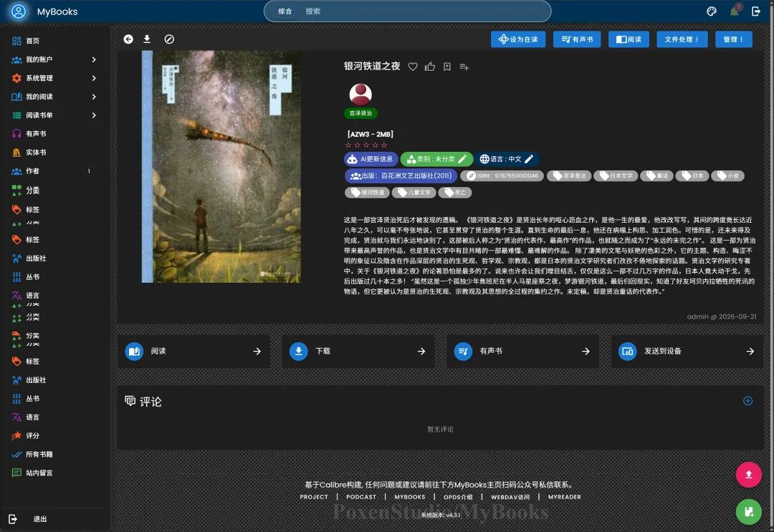Like the book with the thumbs-up icon
The image size is (774, 532).
tap(430, 67)
